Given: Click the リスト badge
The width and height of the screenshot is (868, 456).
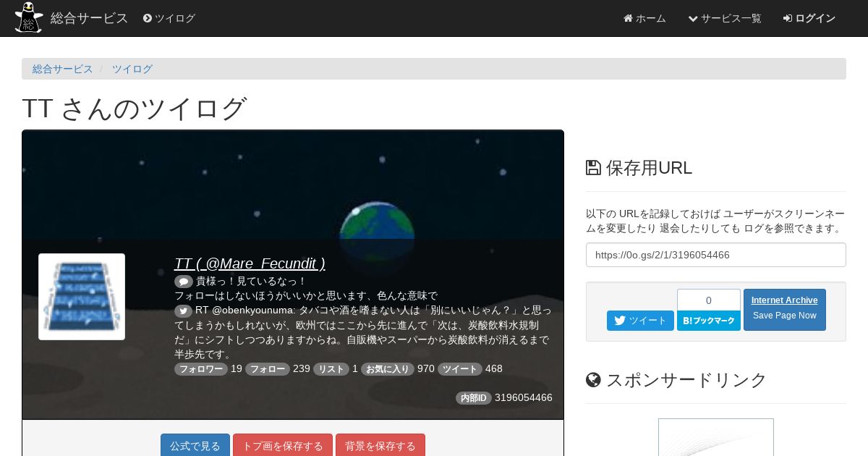Looking at the screenshot, I should pos(331,369).
